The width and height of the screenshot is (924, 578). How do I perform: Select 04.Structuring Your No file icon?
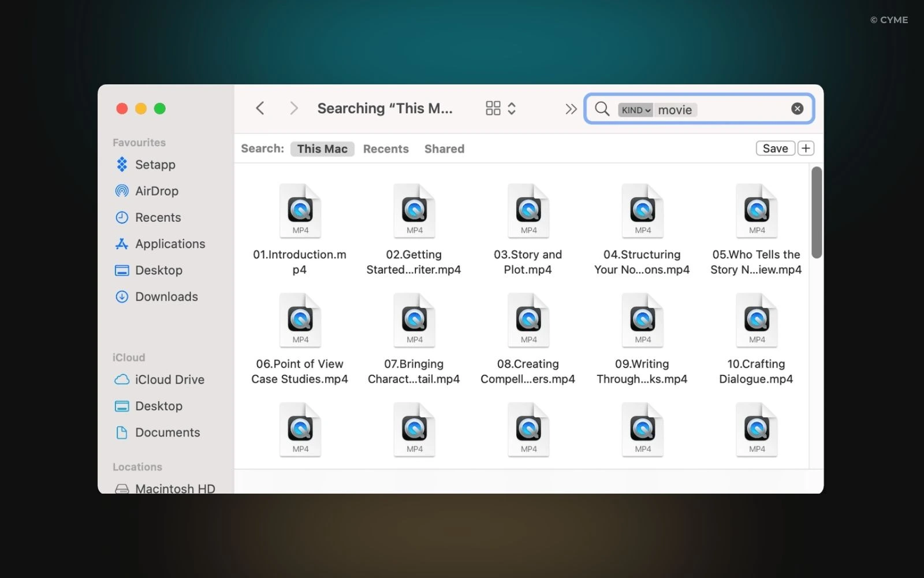click(642, 211)
